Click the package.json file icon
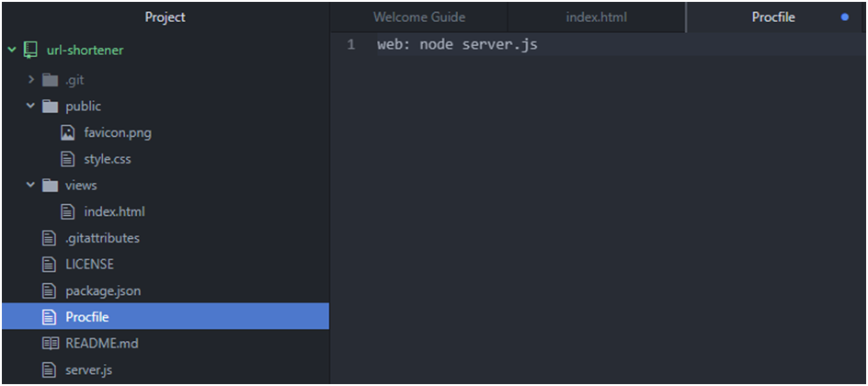The height and width of the screenshot is (386, 868). coord(50,290)
